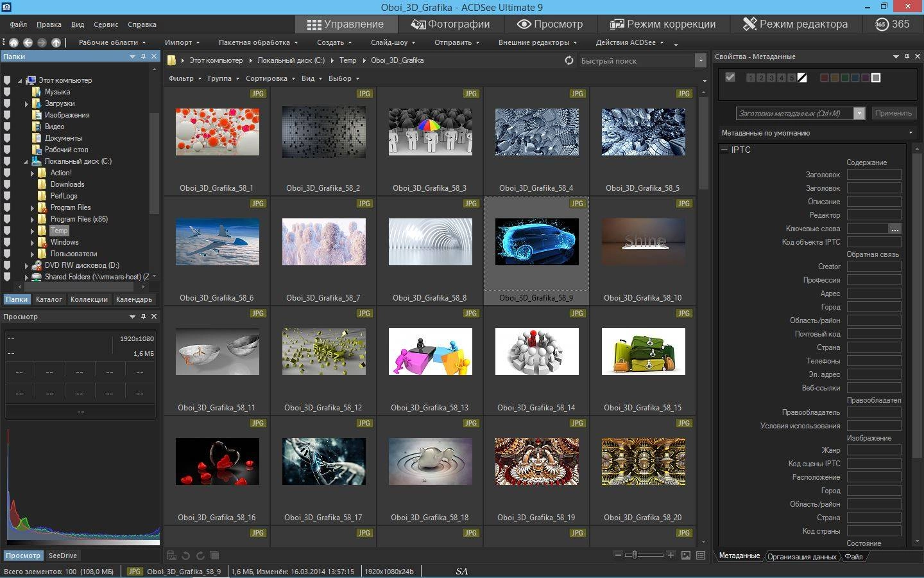The image size is (924, 578).
Task: Switch to details list view icon
Action: click(x=701, y=555)
